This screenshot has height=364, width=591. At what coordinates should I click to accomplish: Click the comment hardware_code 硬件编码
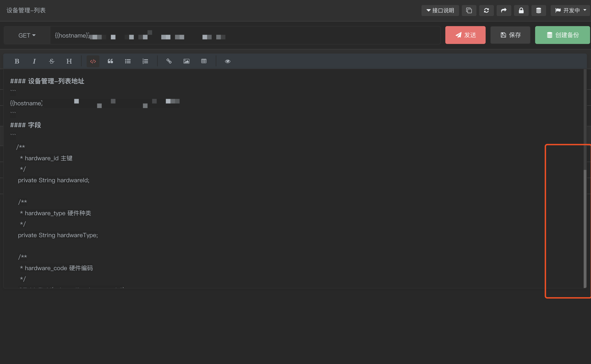coord(56,268)
